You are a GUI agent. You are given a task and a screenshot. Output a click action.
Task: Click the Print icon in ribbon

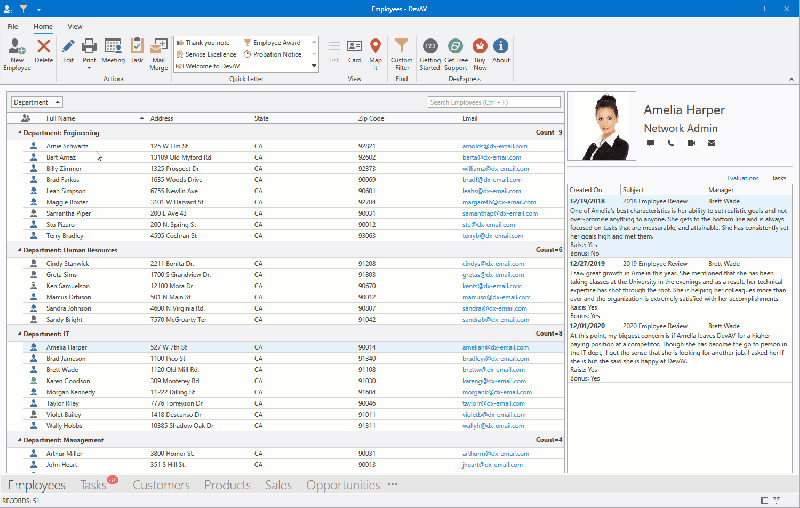point(89,46)
